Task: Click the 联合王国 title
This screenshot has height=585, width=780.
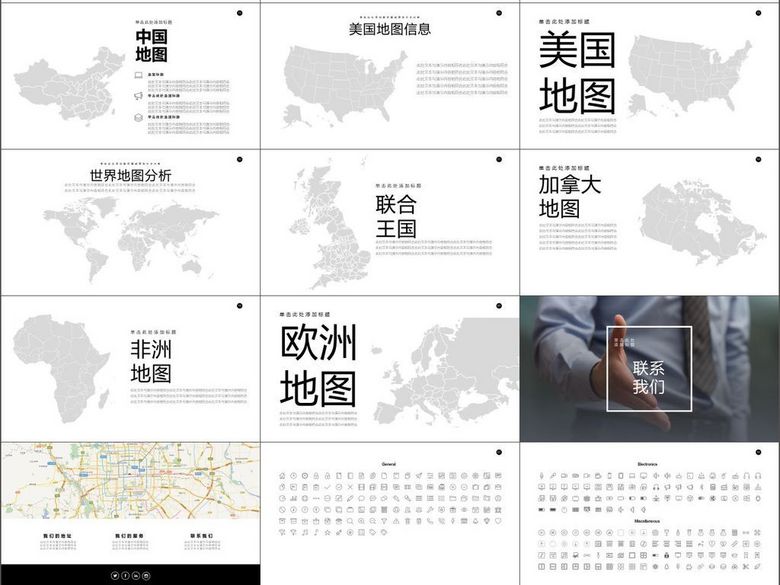Action: tap(396, 216)
